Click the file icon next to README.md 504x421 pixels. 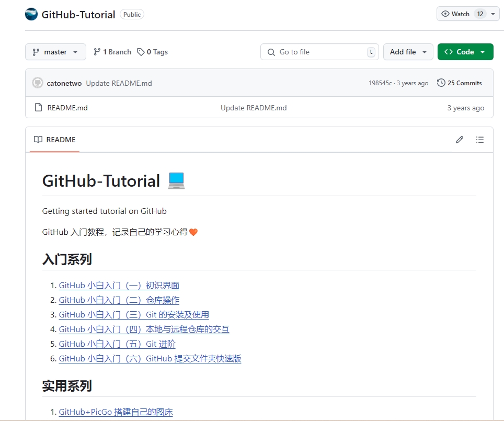point(38,107)
